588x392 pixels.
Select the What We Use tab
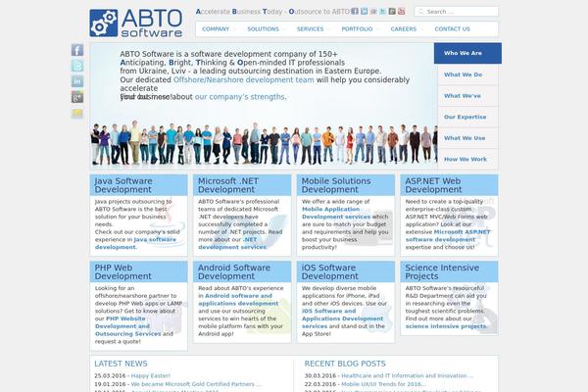(x=468, y=138)
